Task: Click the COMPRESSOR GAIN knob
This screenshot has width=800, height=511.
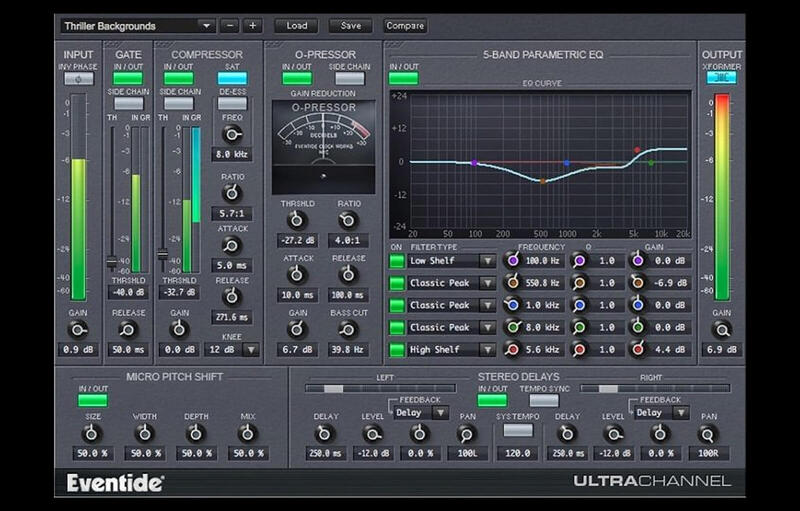Action: (179, 330)
